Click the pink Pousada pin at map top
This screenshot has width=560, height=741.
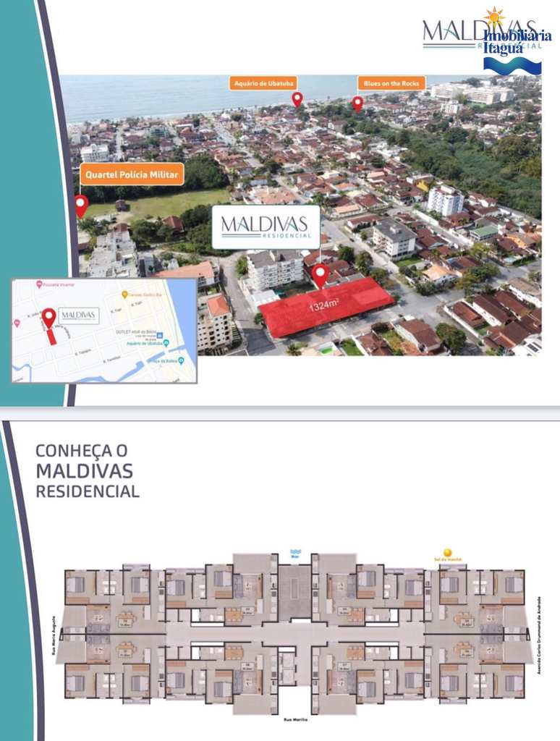tap(39, 284)
